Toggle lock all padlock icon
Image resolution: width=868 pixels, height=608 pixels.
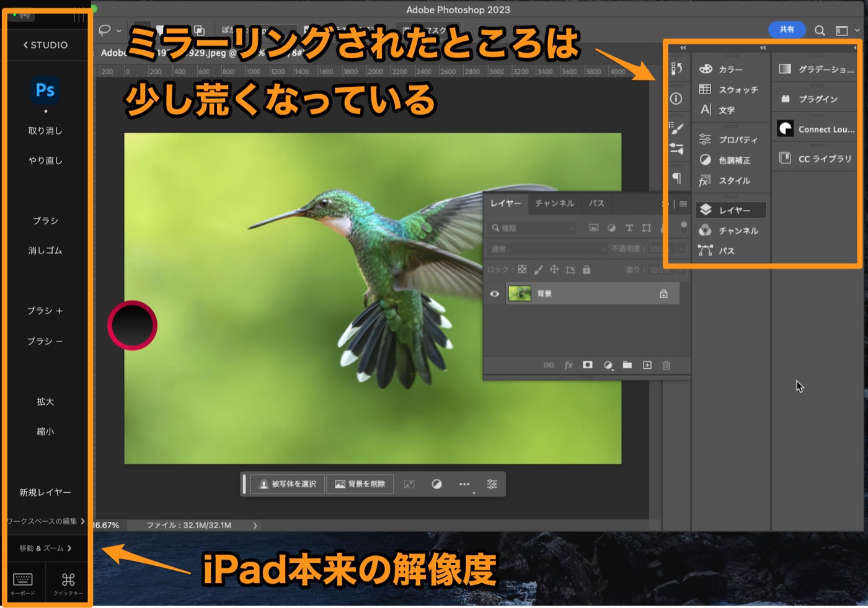pos(587,270)
